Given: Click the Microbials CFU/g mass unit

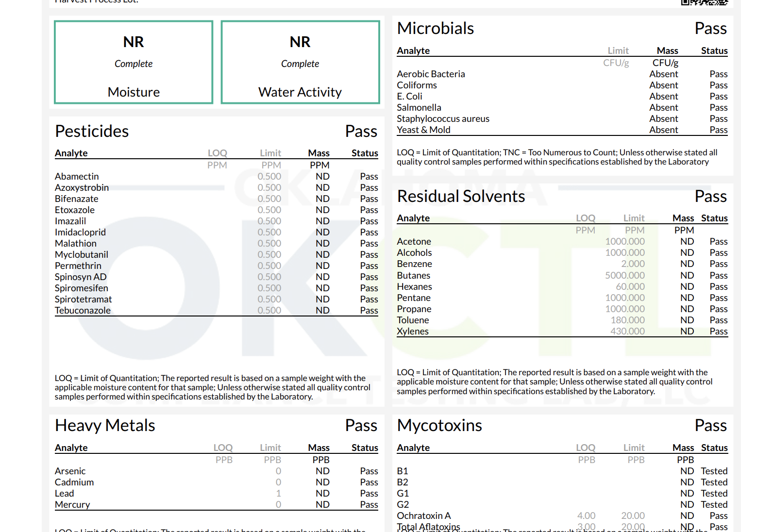Looking at the screenshot, I should tap(665, 63).
